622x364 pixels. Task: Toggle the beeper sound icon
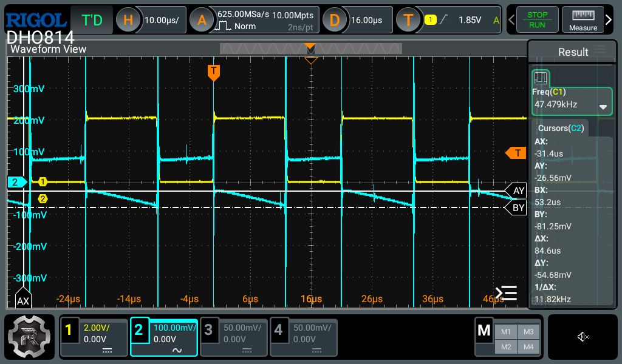[x=583, y=337]
